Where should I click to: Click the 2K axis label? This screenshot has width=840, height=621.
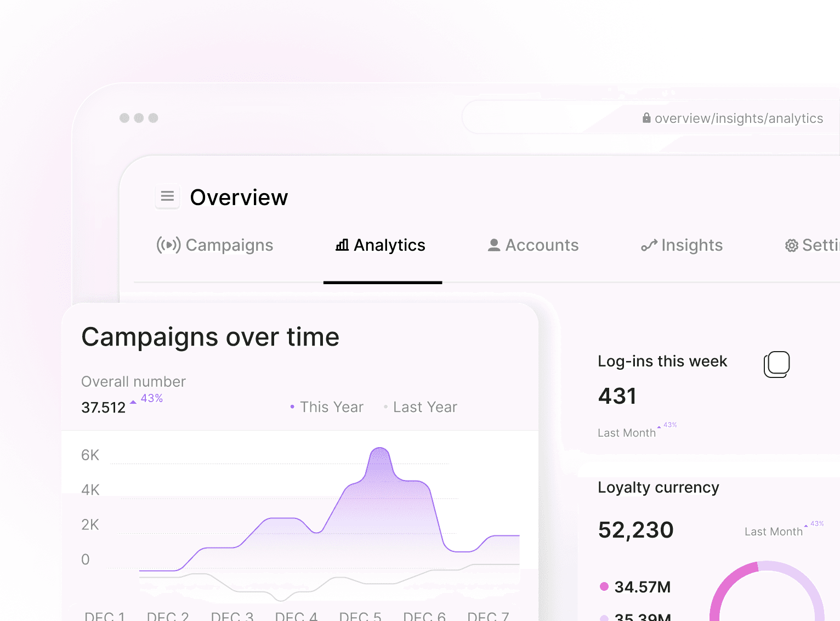tap(90, 525)
